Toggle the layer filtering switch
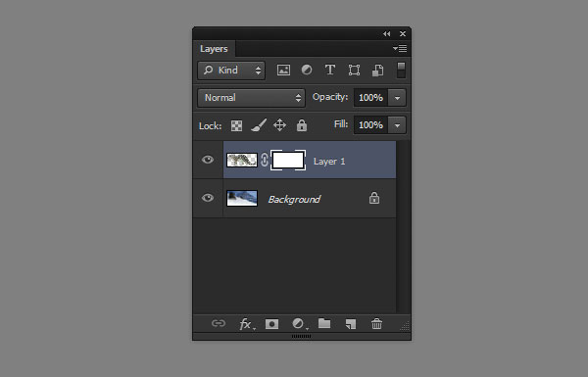Viewport: 588px width, 377px height. tap(401, 71)
